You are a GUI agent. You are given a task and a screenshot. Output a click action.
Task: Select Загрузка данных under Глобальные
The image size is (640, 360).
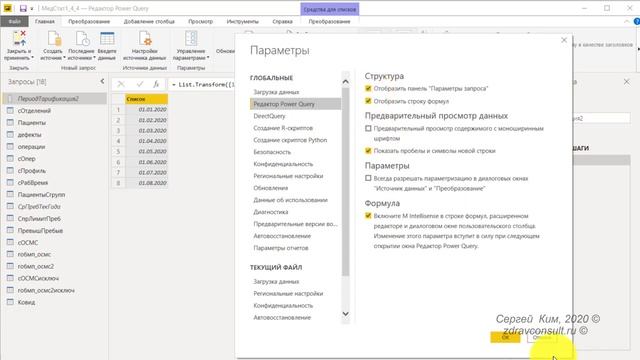click(276, 92)
